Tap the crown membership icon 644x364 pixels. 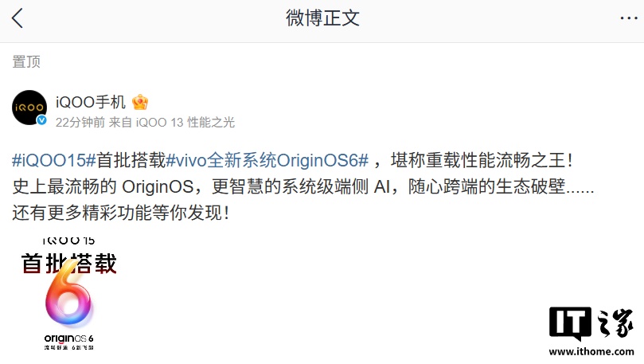(140, 102)
